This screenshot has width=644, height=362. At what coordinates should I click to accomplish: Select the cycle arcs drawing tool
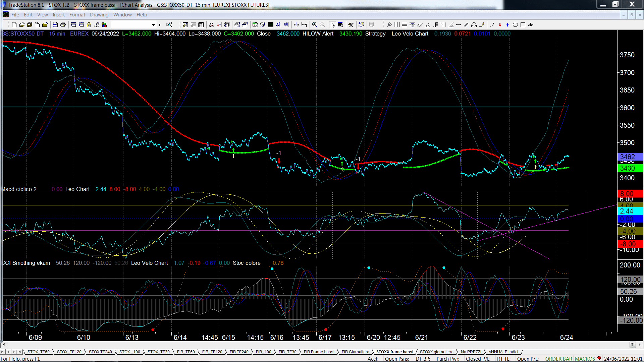474,25
